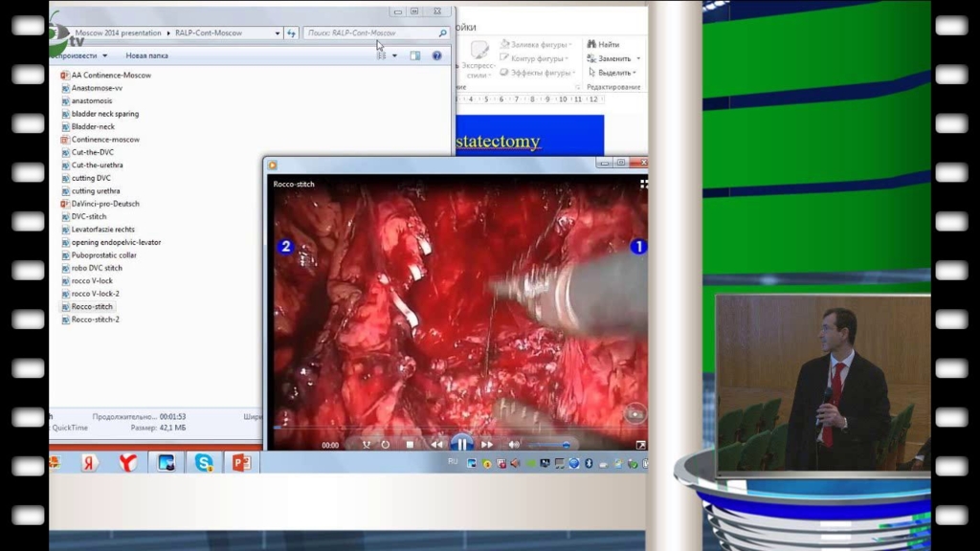Image resolution: width=980 pixels, height=551 pixels.
Task: Toggle repeat mode in media player
Action: 386,445
